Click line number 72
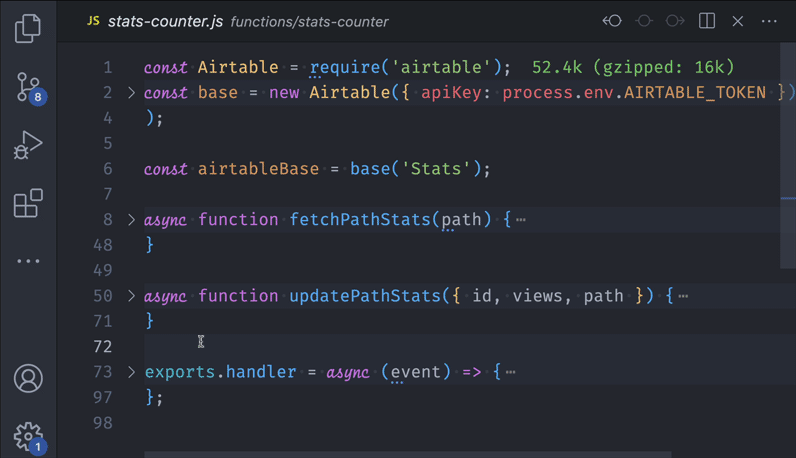Viewport: 796px width, 458px height. (103, 346)
